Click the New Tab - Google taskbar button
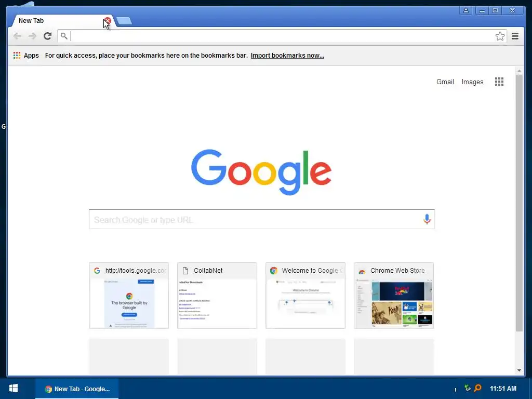Image resolution: width=532 pixels, height=399 pixels. coord(77,389)
